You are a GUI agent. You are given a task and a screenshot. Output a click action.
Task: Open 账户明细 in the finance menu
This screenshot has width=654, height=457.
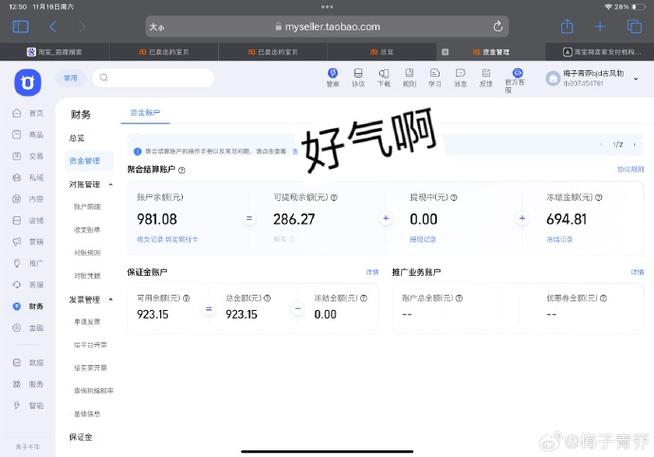[x=87, y=206]
